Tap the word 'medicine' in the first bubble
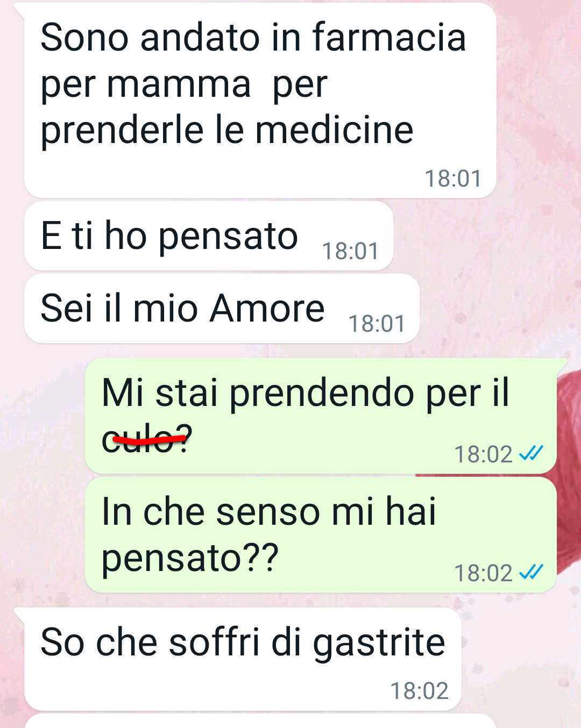Image resolution: width=581 pixels, height=728 pixels. pos(334,130)
